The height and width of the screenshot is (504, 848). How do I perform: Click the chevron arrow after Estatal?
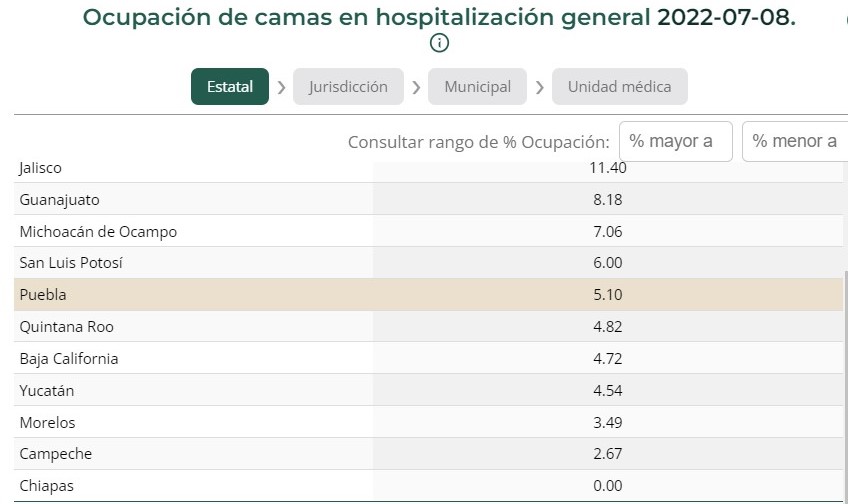point(281,88)
